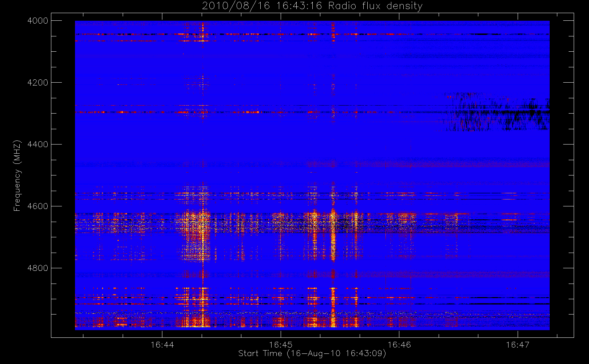Click the 16:46 time tick label
Screen dimensions: 589x364
coord(399,344)
